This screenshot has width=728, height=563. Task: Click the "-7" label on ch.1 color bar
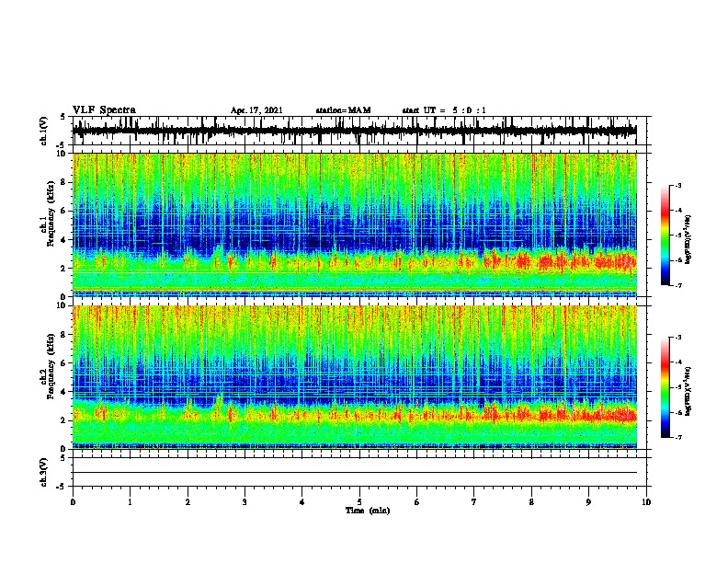[677, 285]
